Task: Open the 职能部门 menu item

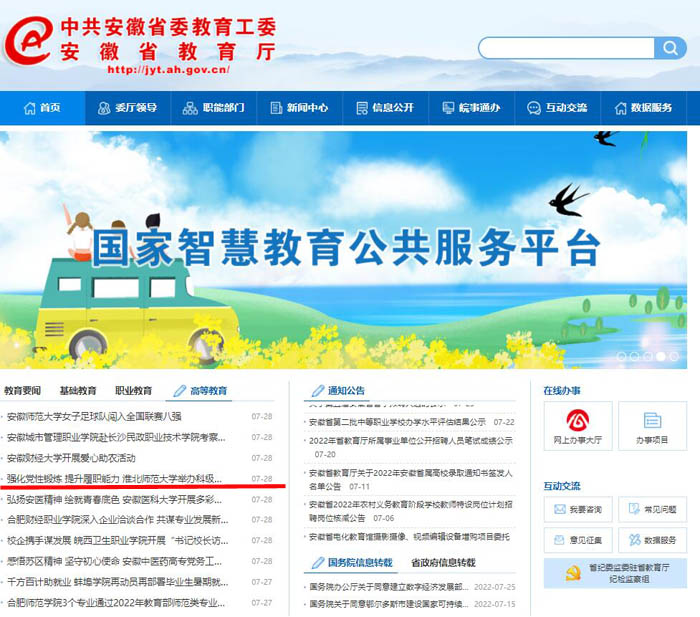Action: tap(214, 108)
